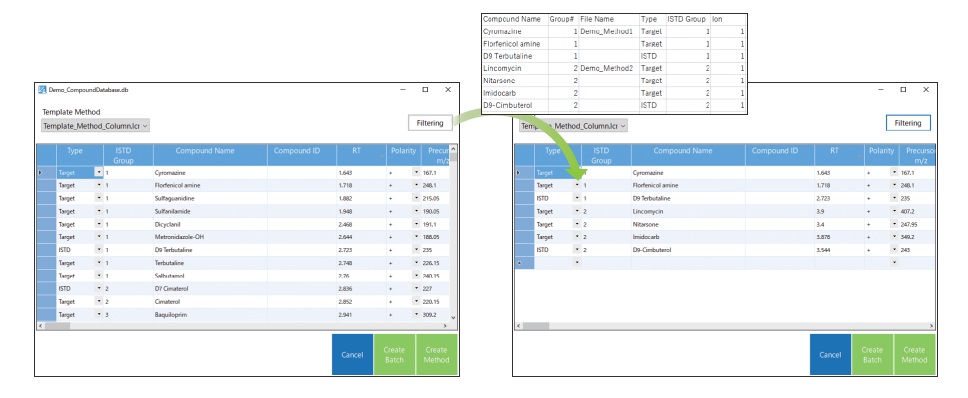Click Create Method in the left window

(436, 354)
